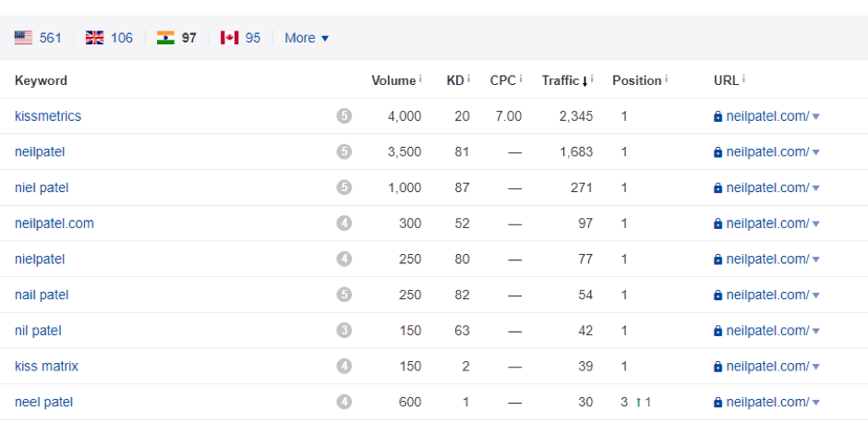Image resolution: width=868 pixels, height=423 pixels.
Task: Select the 4,000 volume value for kissmetrics
Action: (404, 116)
